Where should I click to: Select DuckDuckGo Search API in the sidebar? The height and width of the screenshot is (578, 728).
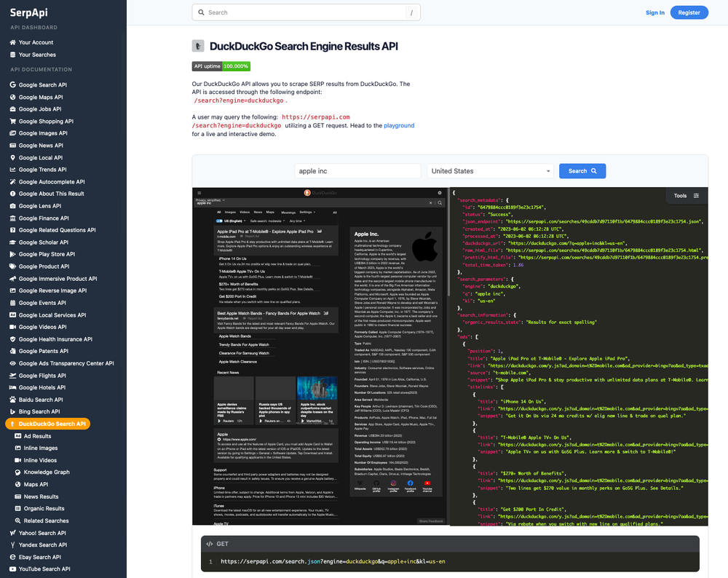click(x=47, y=424)
